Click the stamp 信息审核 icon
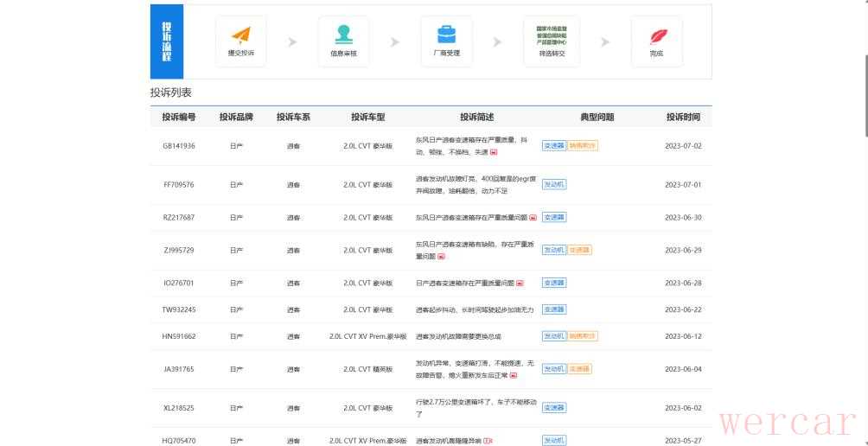This screenshot has height=446, width=868. (343, 36)
